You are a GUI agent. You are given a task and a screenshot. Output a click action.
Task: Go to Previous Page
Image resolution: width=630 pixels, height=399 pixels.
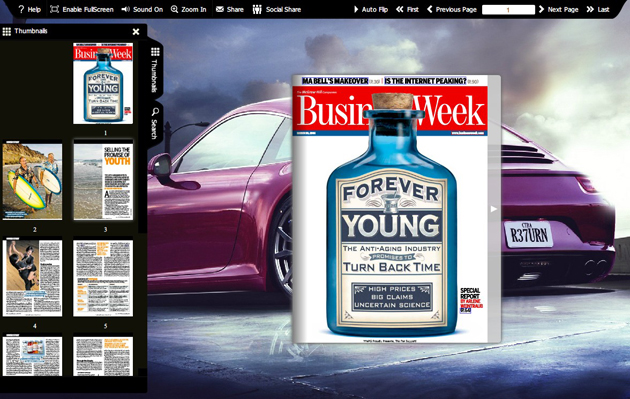click(x=452, y=9)
